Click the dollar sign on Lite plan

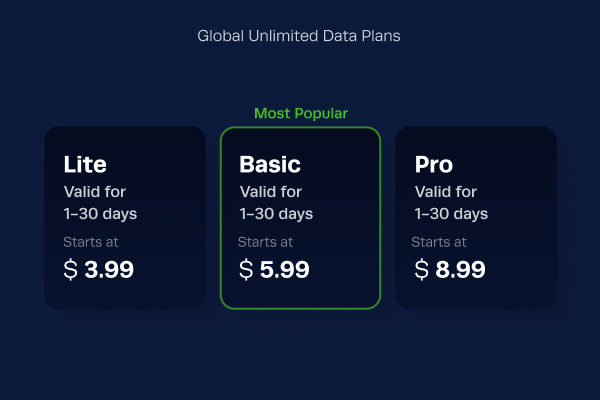[x=70, y=269]
